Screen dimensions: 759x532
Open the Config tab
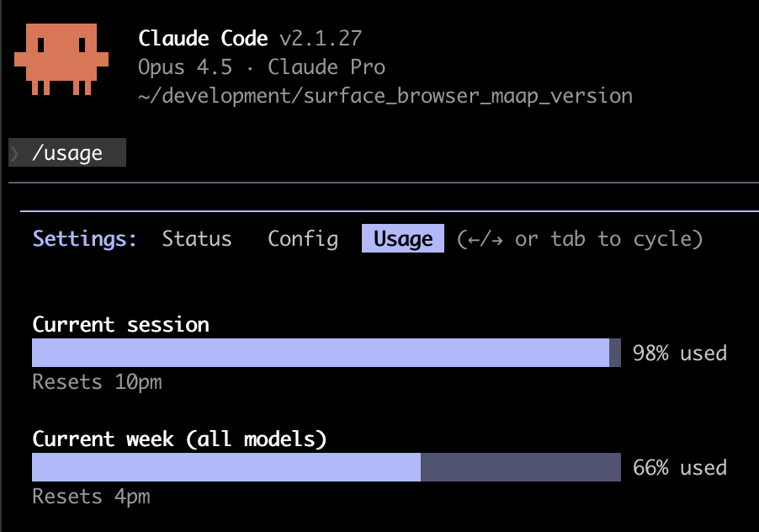pos(303,239)
